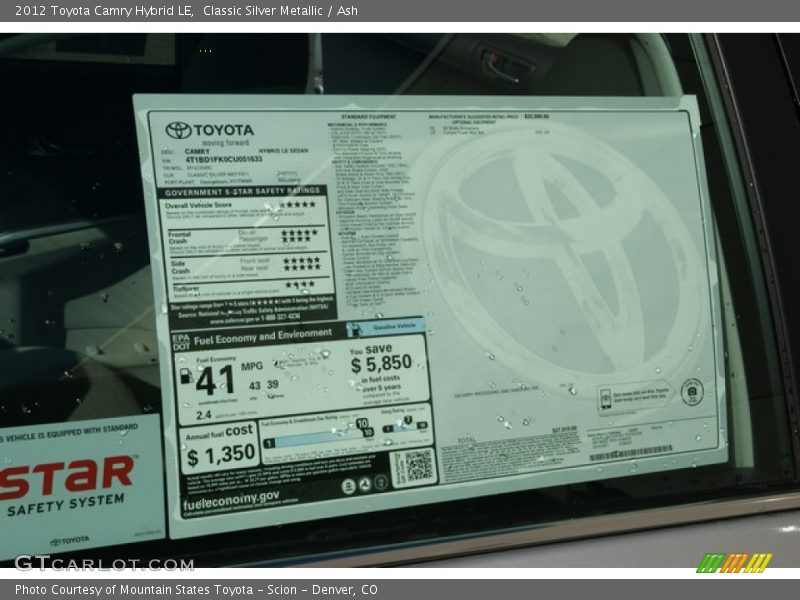The image size is (800, 600).
Task: Click the Overall Vehicle Score five stars
Action: click(298, 205)
